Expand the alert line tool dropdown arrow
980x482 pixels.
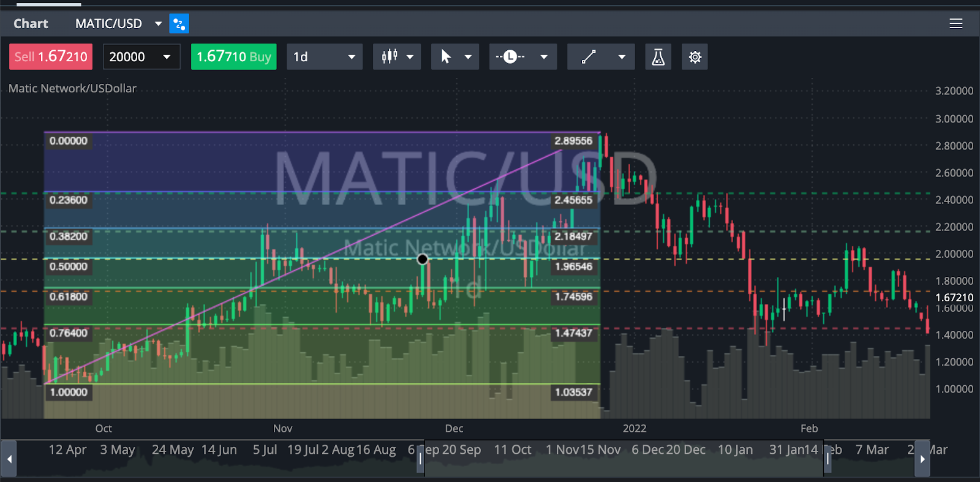pos(544,57)
